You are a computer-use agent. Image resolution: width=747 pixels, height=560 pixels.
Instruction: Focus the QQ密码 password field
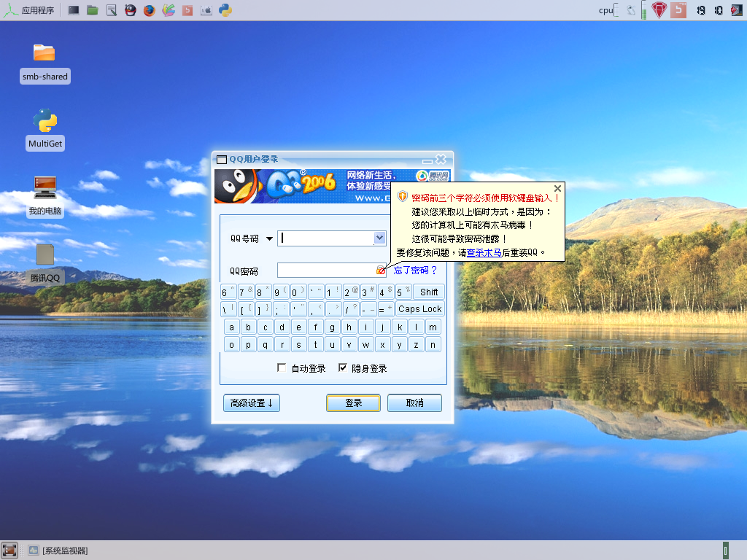[x=326, y=270]
